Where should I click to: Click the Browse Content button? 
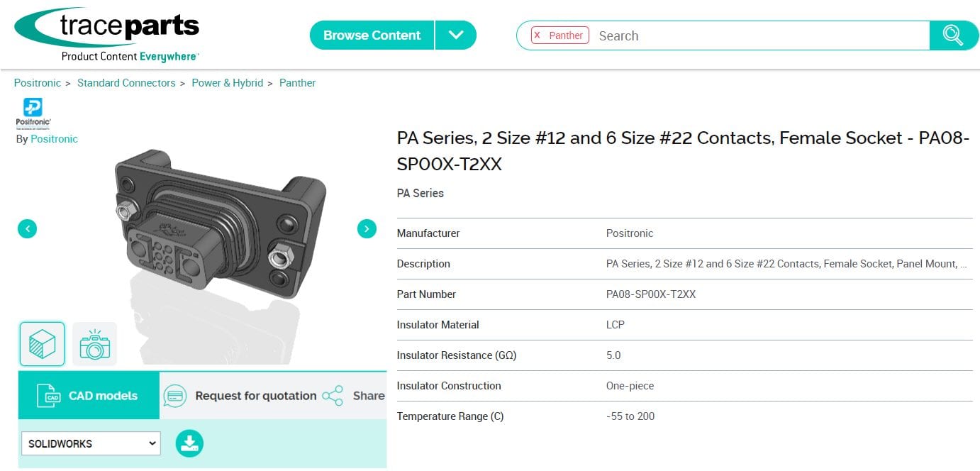(371, 35)
